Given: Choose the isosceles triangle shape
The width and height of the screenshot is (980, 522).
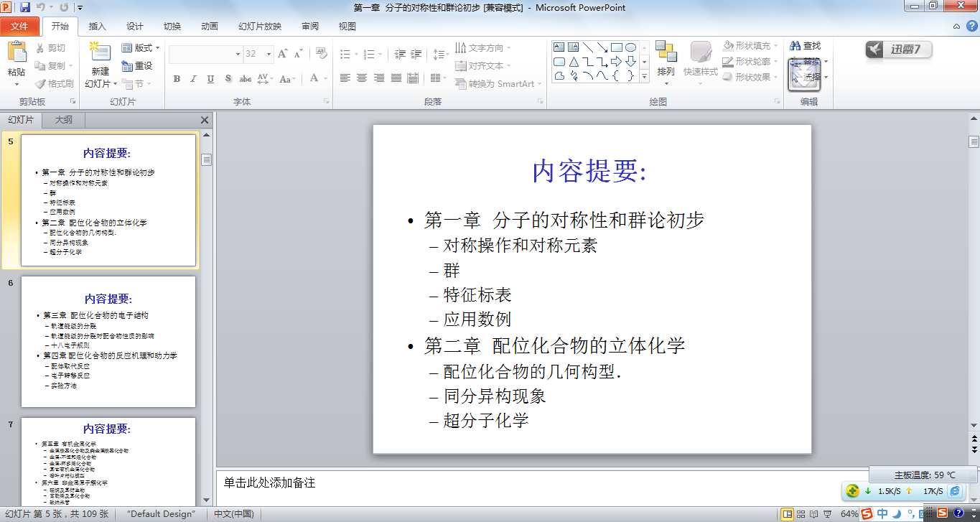Looking at the screenshot, I should click(x=574, y=62).
